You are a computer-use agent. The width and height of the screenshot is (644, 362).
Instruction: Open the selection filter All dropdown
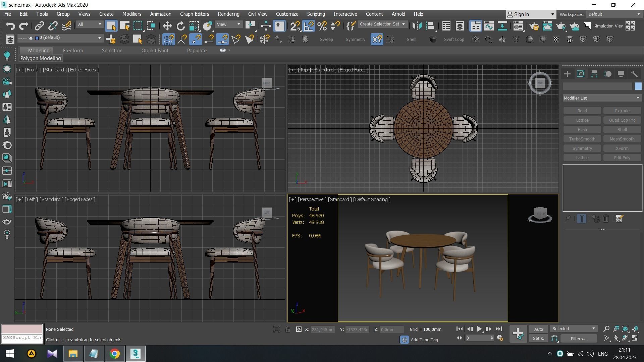[x=89, y=24]
